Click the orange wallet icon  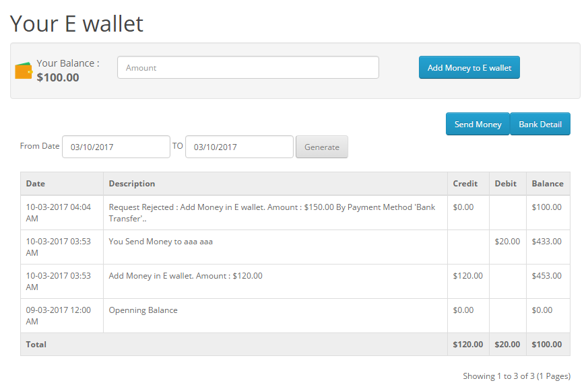point(24,71)
